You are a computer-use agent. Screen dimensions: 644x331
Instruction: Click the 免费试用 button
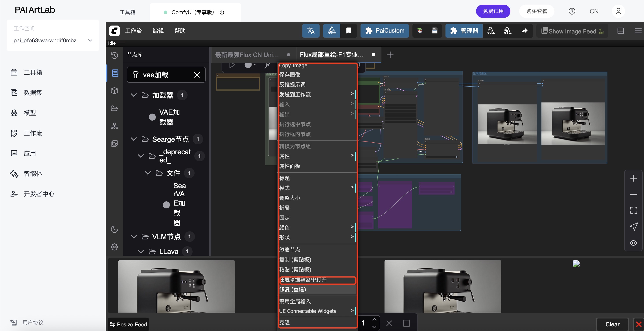point(493,11)
